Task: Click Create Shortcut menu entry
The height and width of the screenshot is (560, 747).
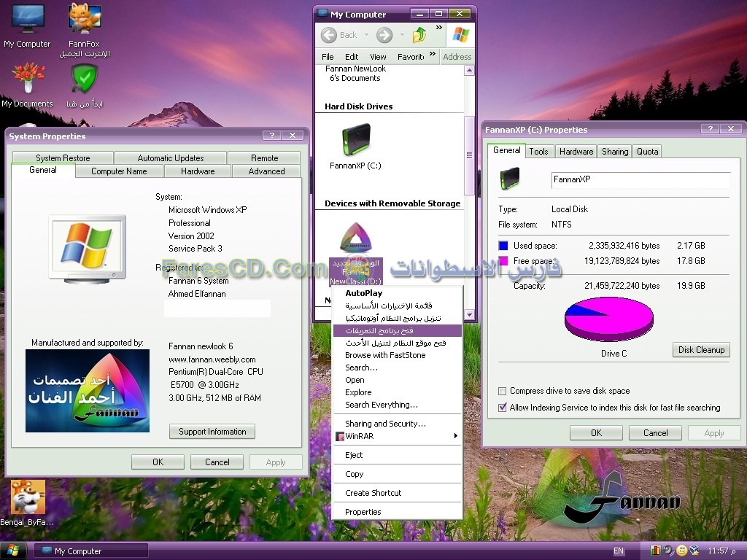Action: click(x=398, y=493)
